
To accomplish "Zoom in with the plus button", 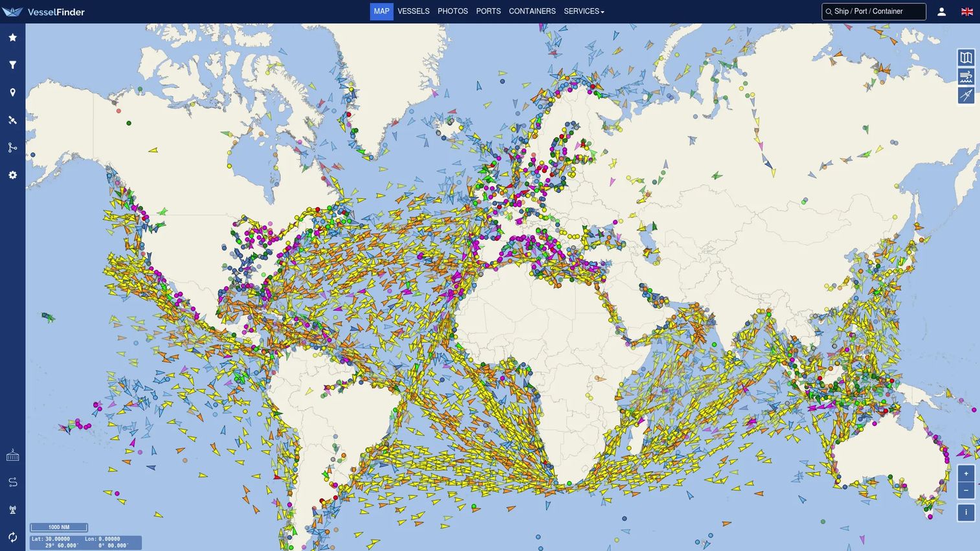I will coord(966,473).
